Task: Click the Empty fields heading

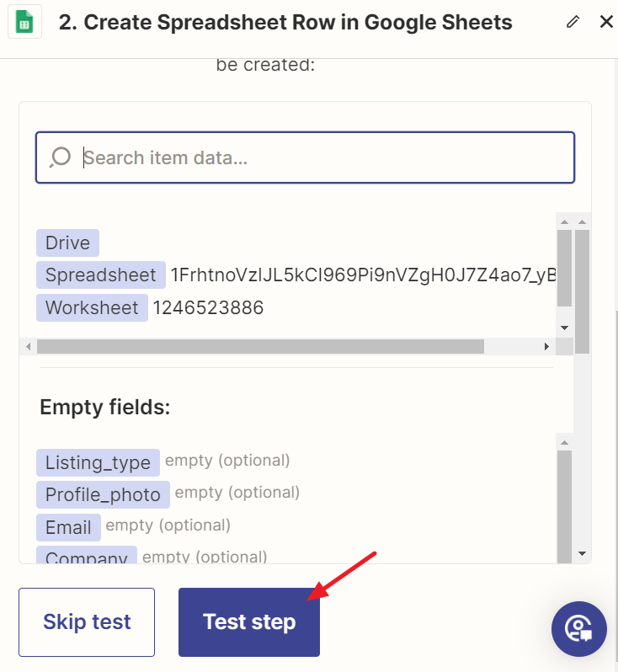Action: coord(105,407)
